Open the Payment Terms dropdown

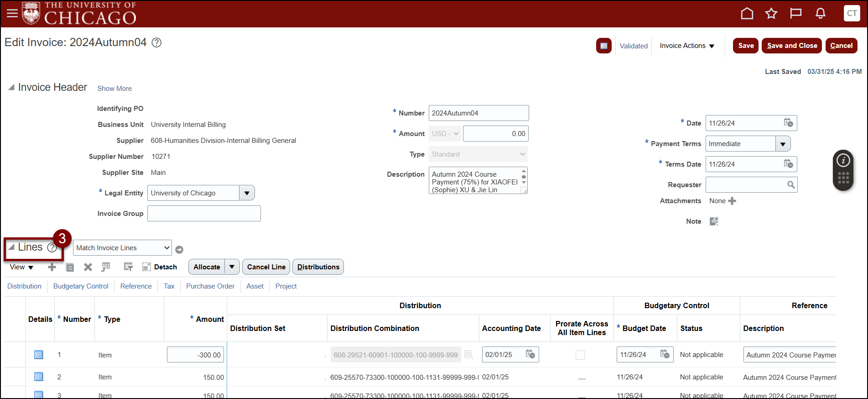tap(783, 144)
